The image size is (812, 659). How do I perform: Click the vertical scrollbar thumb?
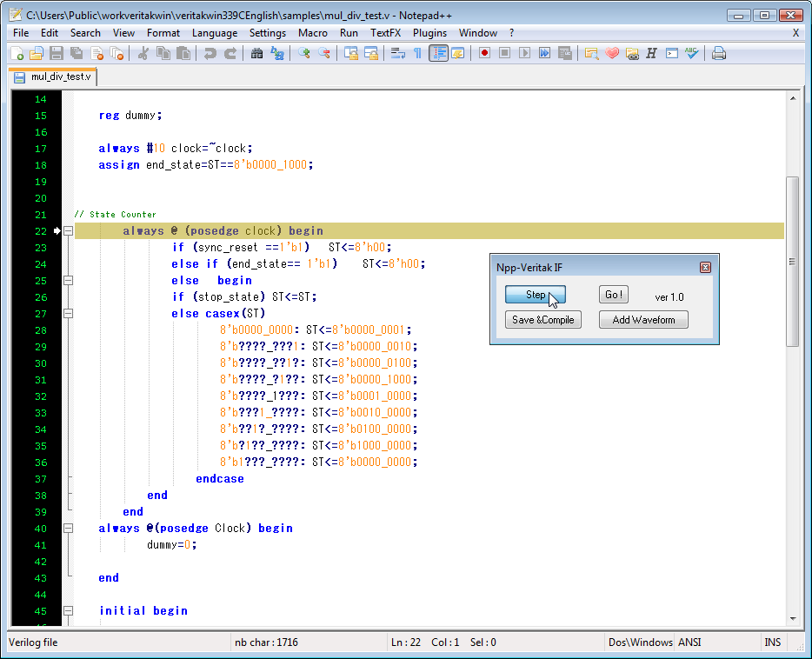[x=792, y=262]
